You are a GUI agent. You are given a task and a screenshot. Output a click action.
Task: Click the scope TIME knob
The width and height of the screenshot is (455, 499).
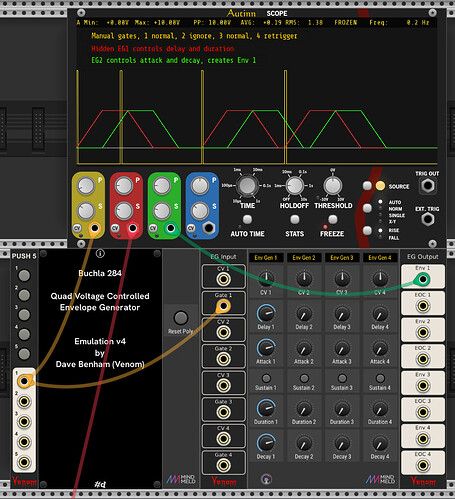[247, 185]
